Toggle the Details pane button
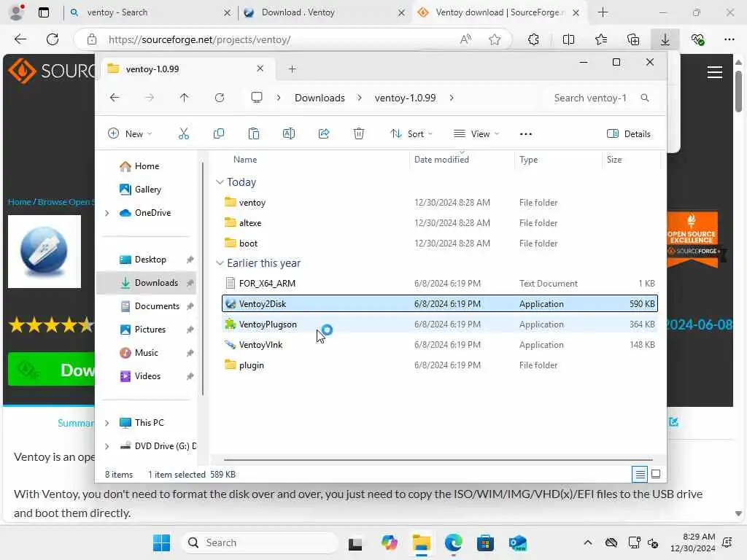 (629, 134)
